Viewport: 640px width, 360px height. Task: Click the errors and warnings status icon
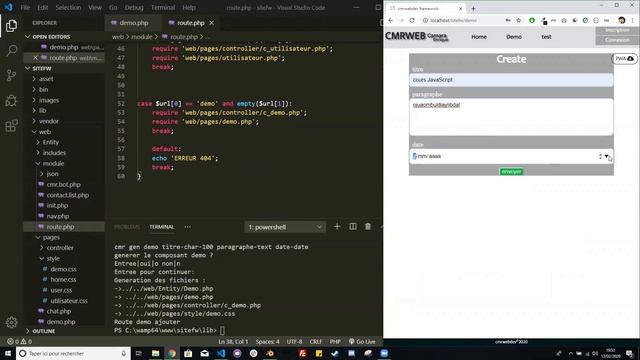coord(19,341)
